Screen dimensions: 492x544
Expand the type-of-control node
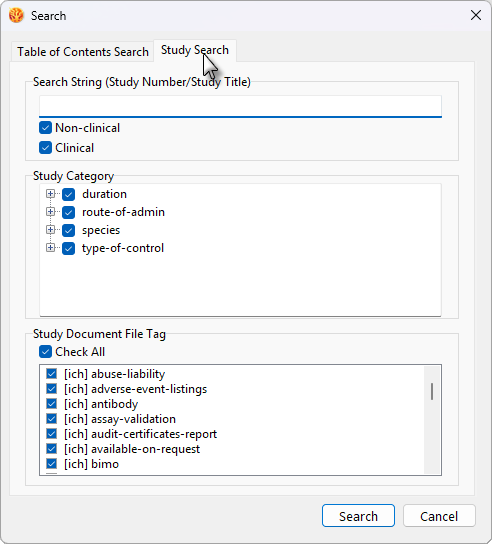pyautogui.click(x=51, y=248)
